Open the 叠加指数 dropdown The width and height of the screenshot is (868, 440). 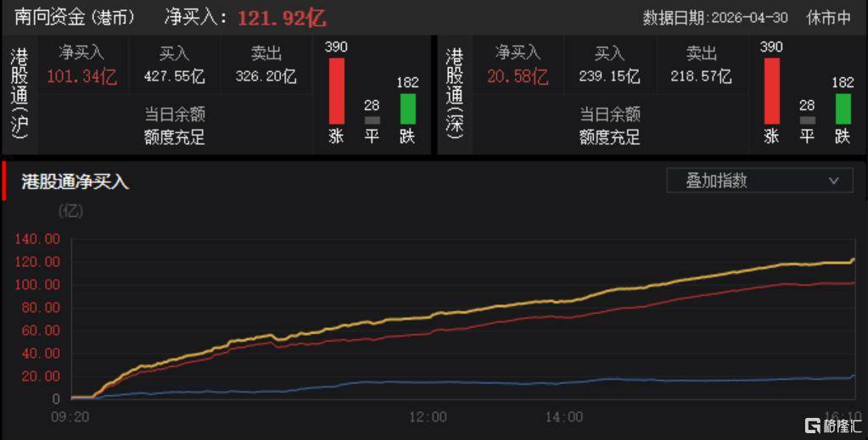759,181
